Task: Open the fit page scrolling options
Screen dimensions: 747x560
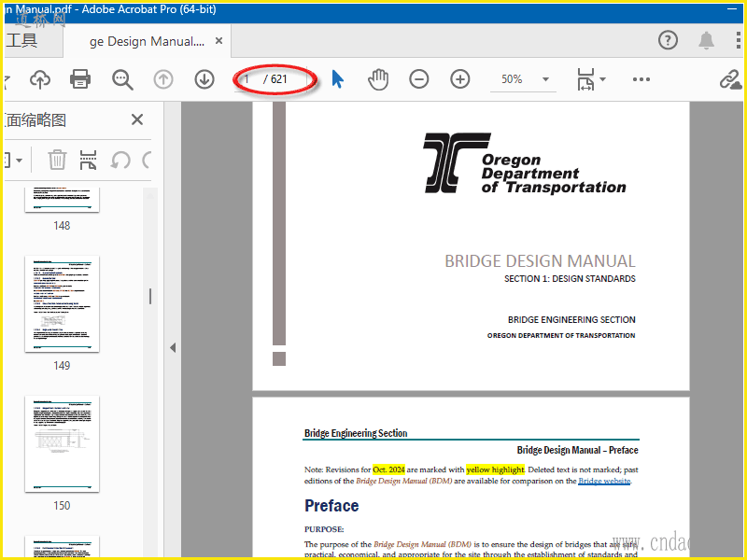Action: (x=585, y=79)
